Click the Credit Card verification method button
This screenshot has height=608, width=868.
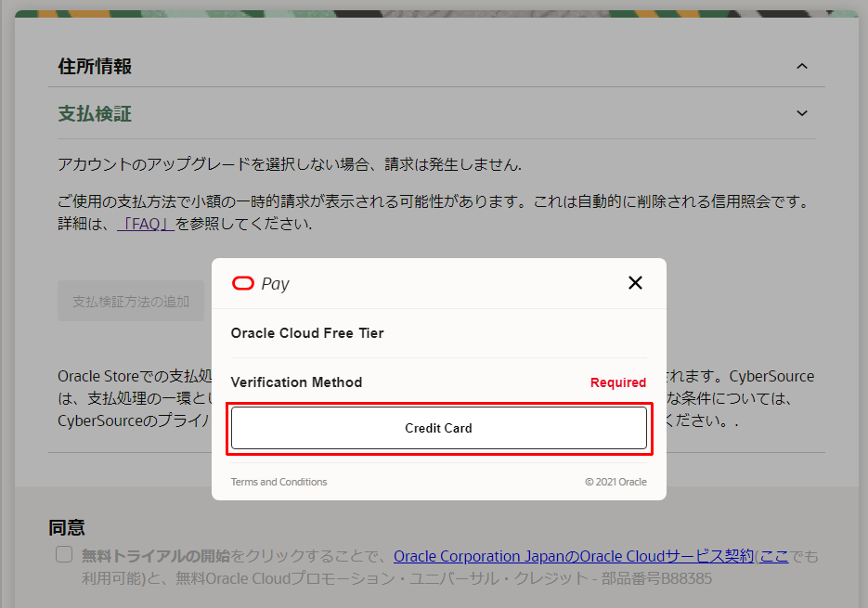[438, 428]
